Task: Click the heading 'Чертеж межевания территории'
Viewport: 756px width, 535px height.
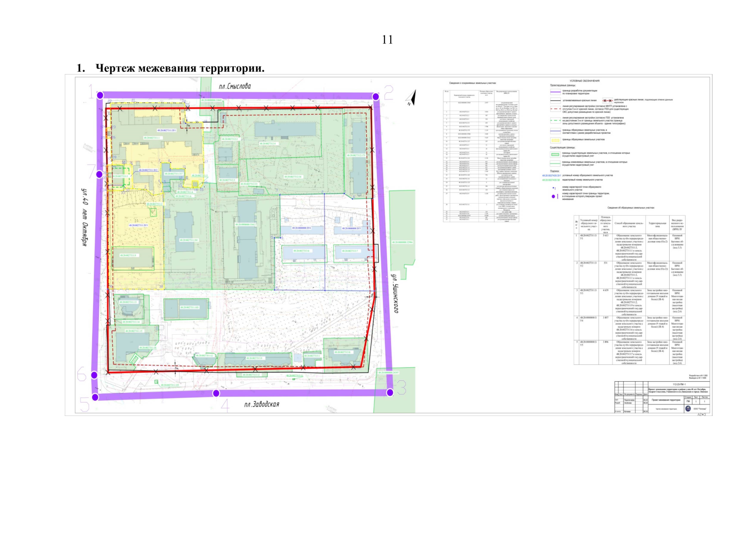Action: coord(180,68)
